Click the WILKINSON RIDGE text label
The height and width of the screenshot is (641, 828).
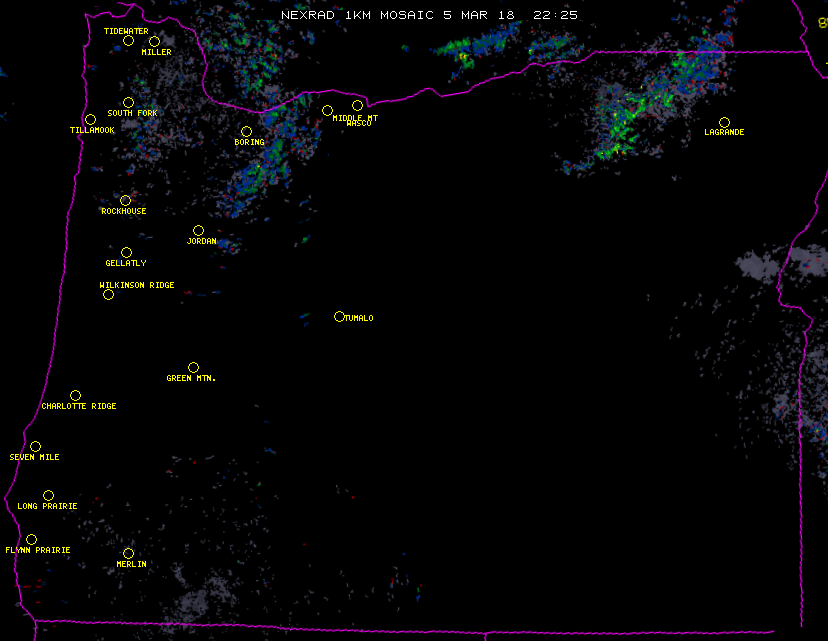137,285
